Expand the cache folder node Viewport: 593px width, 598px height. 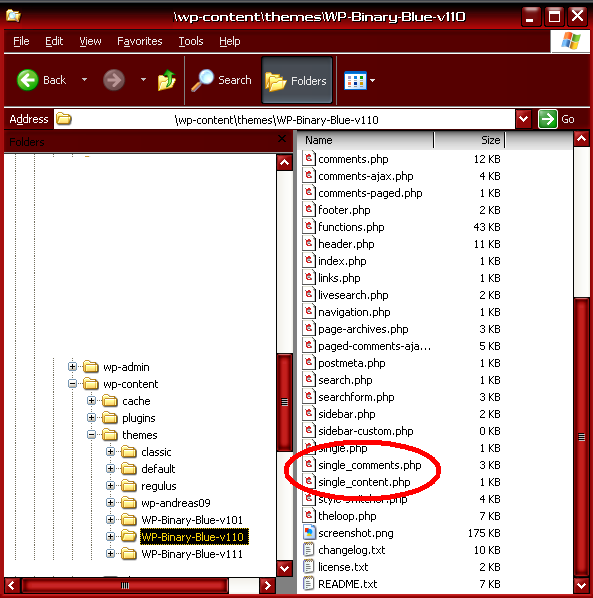91,400
